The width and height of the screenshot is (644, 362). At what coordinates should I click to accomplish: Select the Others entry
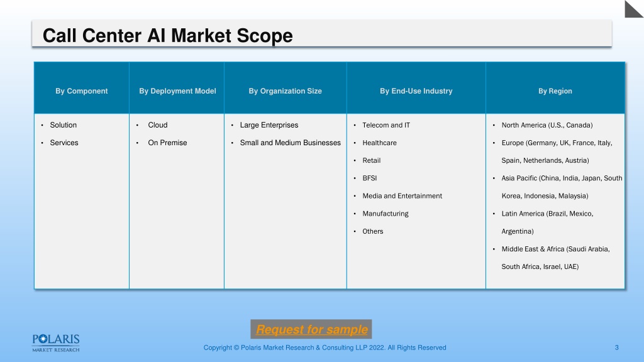click(372, 231)
